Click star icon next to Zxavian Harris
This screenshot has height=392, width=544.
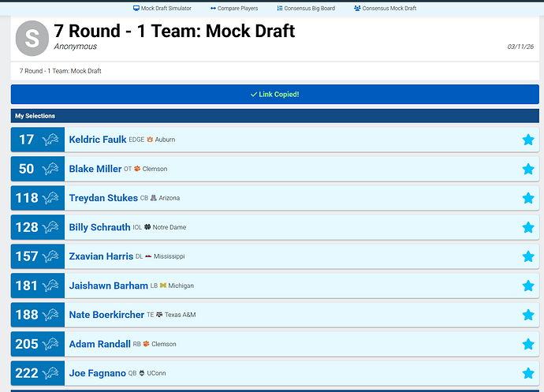(527, 256)
